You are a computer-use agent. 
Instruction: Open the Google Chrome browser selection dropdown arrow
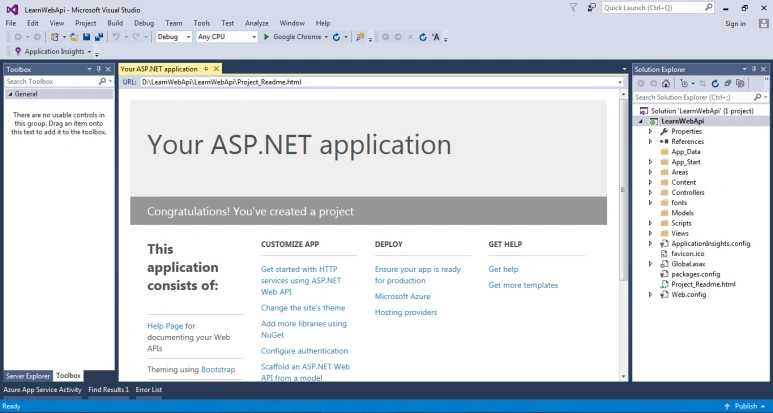point(326,37)
